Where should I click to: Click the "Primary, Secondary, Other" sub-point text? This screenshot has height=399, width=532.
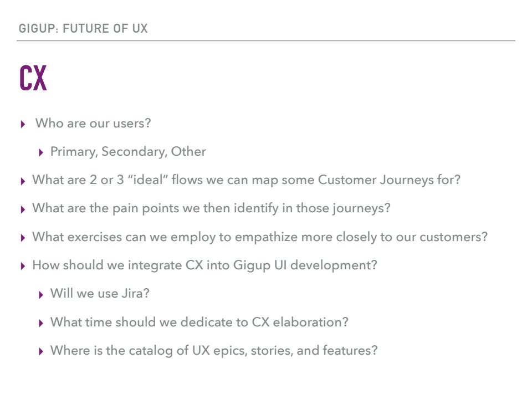[x=128, y=152]
